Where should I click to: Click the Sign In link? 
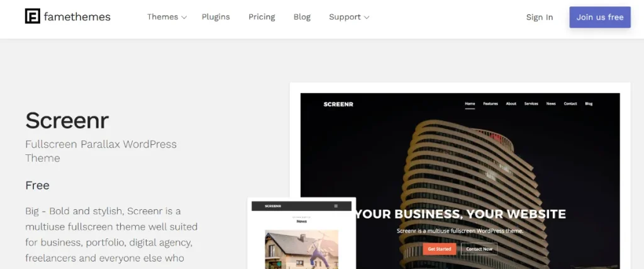tap(539, 17)
